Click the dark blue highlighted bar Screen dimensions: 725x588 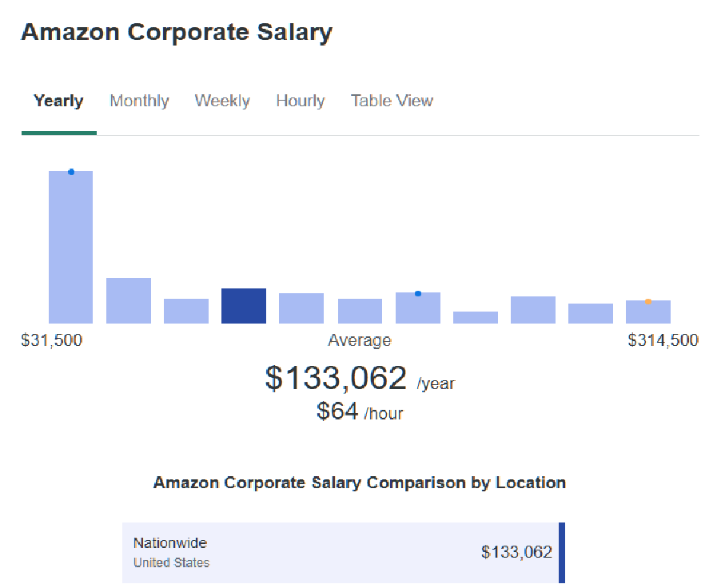244,307
